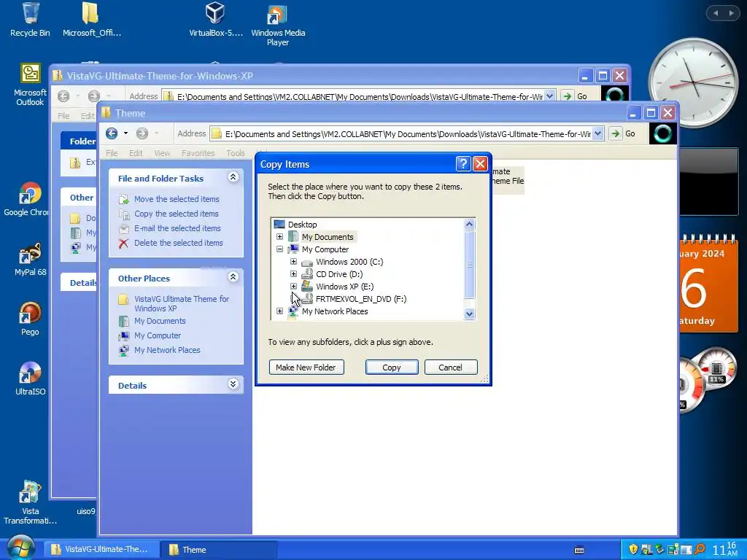Click the Theme taskbar button

(218, 549)
